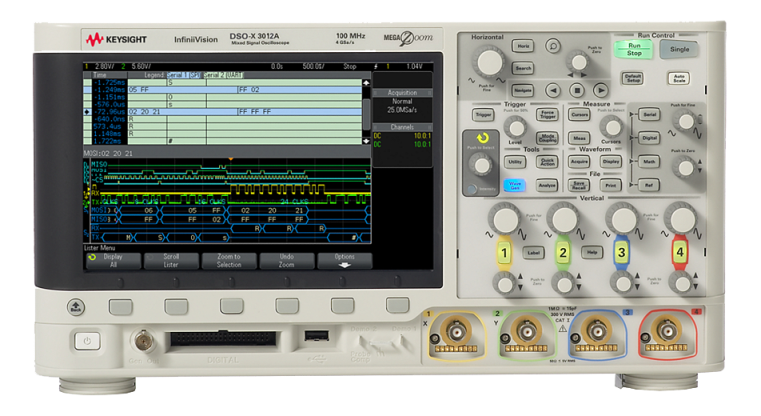Push the channel 1 vertical scale knob
This screenshot has height=416, width=761.
(505, 219)
